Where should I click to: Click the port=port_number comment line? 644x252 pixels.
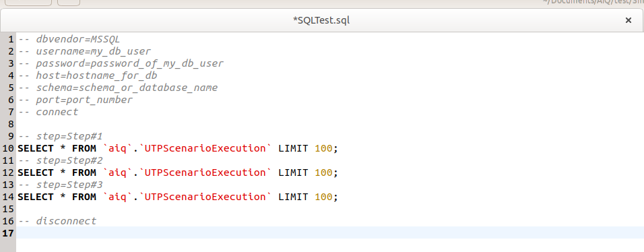(75, 100)
